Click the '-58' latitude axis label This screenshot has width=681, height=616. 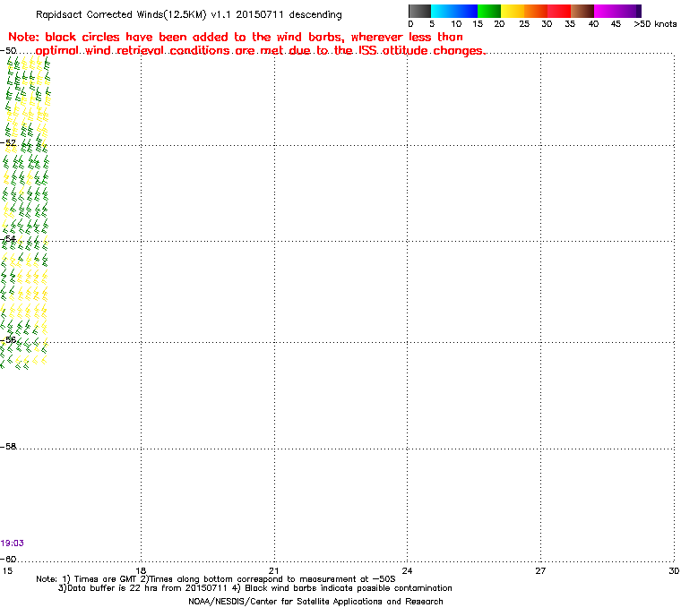point(8,447)
